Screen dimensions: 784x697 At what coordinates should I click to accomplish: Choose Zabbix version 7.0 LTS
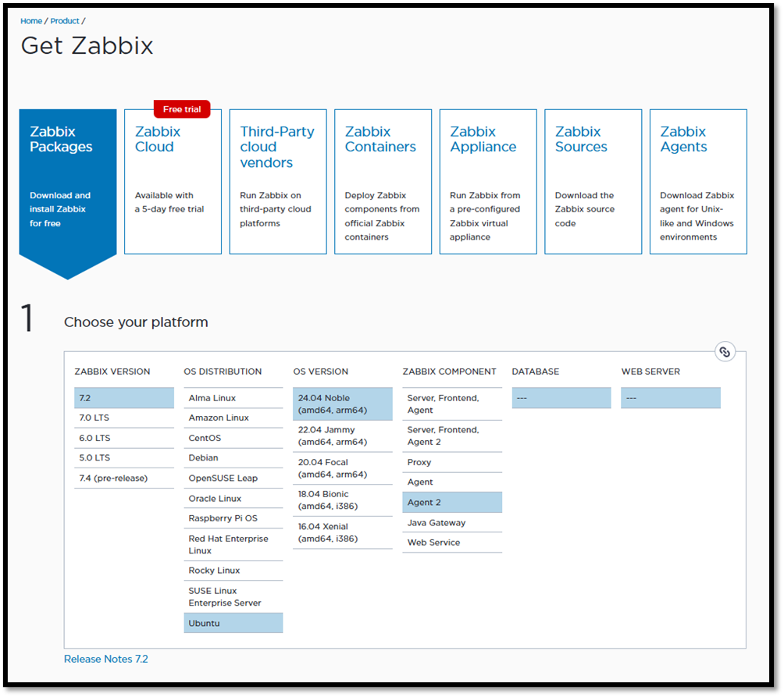tap(124, 418)
